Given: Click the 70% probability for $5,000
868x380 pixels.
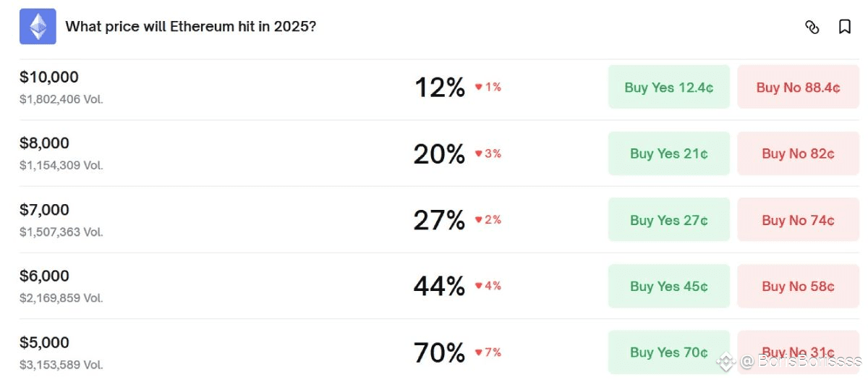Looking at the screenshot, I should pyautogui.click(x=439, y=353).
